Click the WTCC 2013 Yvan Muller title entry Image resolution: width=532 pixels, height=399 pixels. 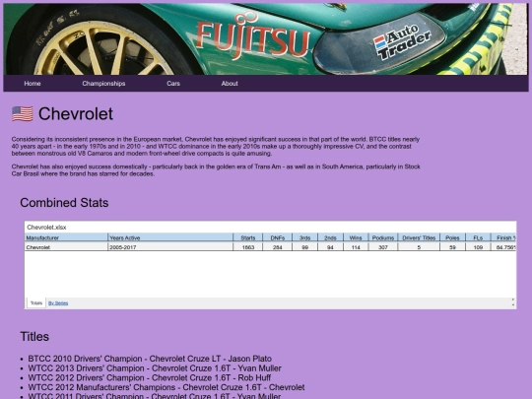155,368
